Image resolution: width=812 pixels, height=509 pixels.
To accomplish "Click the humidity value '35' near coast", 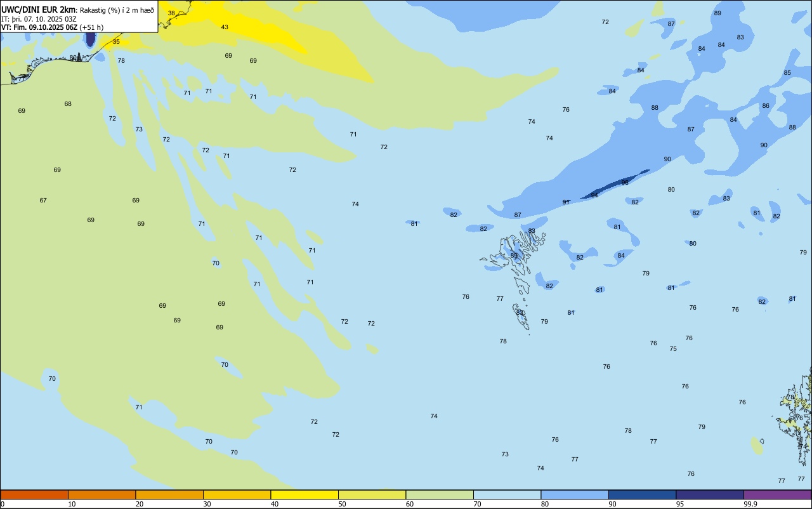I will tap(116, 41).
